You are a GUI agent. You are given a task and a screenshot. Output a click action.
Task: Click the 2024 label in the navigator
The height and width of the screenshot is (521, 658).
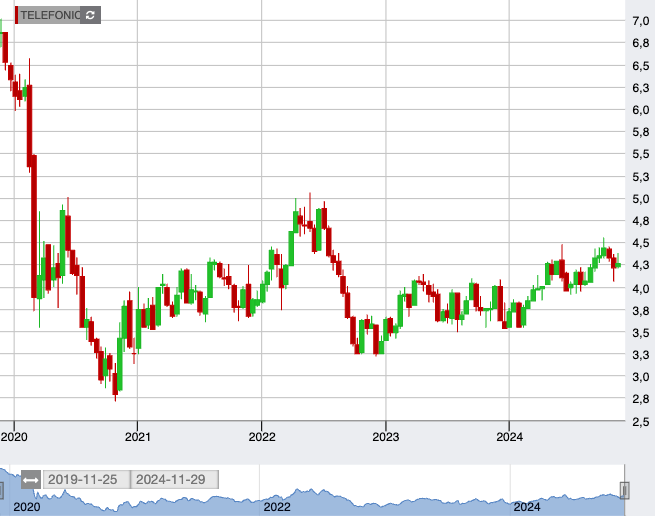click(527, 507)
